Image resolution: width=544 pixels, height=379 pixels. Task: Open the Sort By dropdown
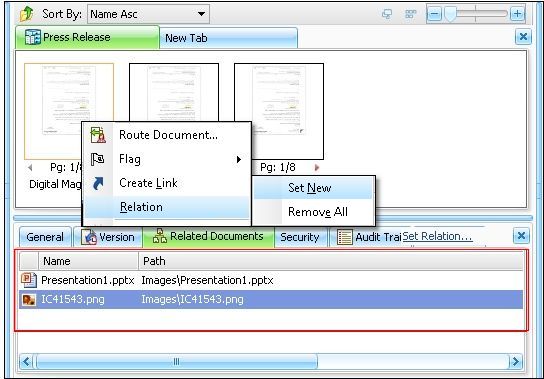point(148,14)
